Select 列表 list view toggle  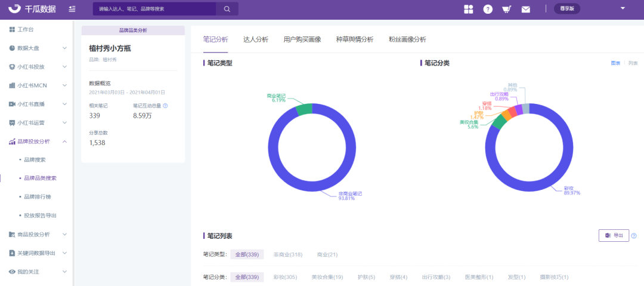[x=633, y=63]
